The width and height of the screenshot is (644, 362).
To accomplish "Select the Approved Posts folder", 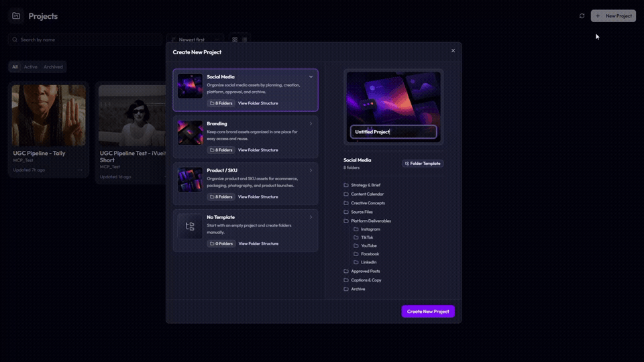I will coord(362,271).
